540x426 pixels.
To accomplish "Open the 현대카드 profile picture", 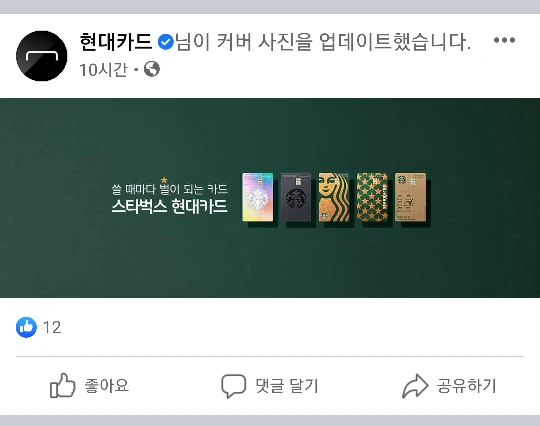I will pos(42,56).
